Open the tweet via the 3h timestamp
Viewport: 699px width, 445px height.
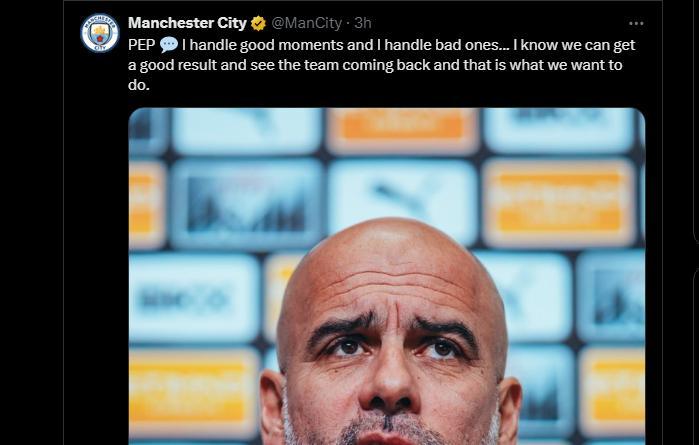tap(363, 23)
